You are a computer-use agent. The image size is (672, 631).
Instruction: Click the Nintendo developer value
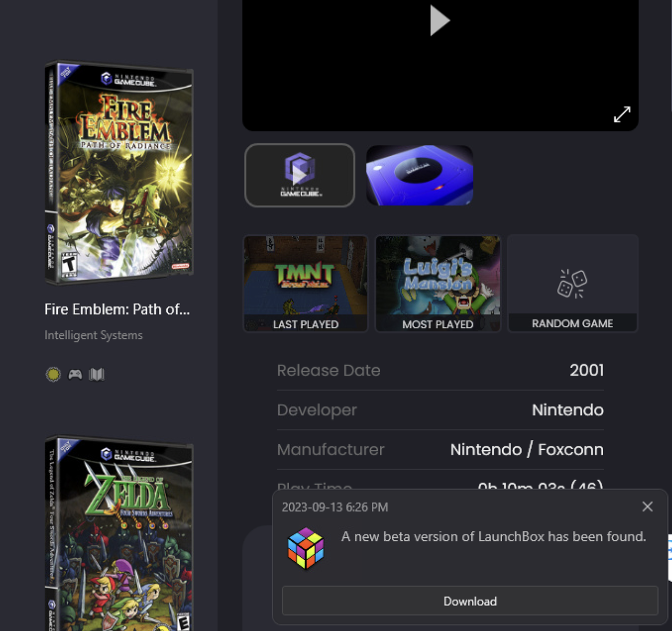click(568, 410)
